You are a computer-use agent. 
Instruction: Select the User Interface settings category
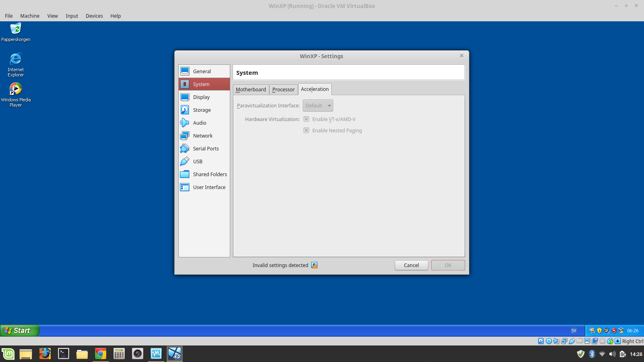click(204, 187)
